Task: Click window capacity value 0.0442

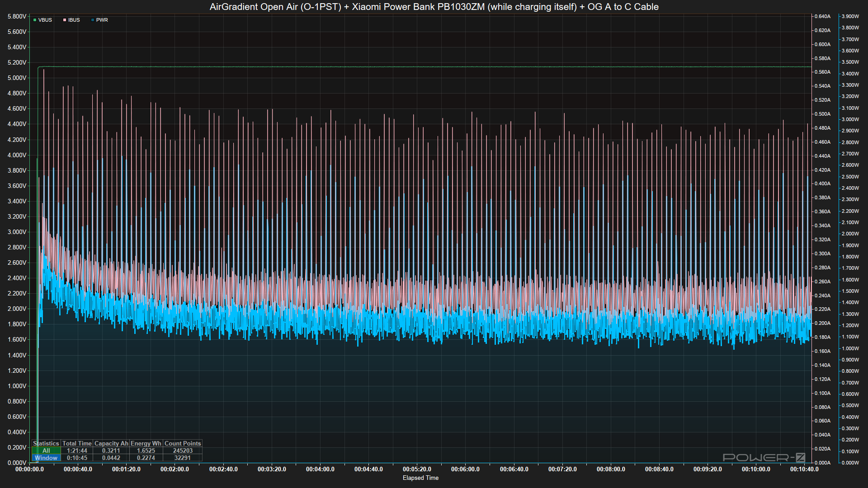Action: click(111, 458)
